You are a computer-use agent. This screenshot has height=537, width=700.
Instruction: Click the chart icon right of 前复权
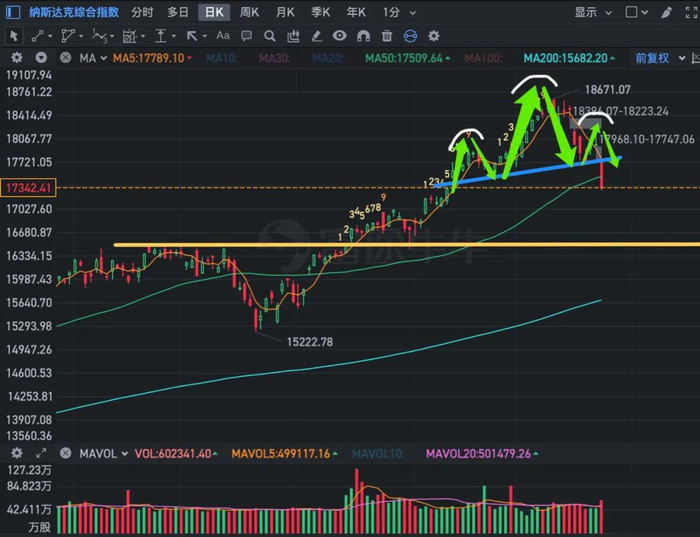[696, 58]
